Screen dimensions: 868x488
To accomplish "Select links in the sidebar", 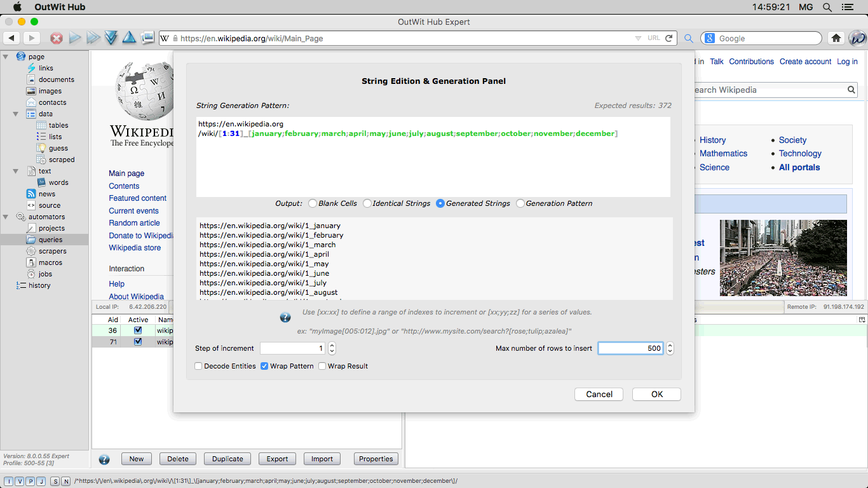I will 46,68.
